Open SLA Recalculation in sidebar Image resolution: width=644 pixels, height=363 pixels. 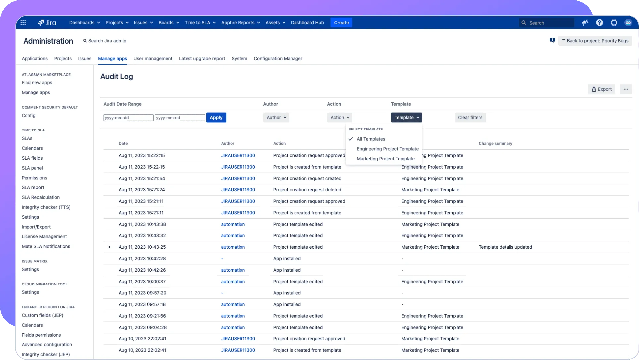point(41,197)
